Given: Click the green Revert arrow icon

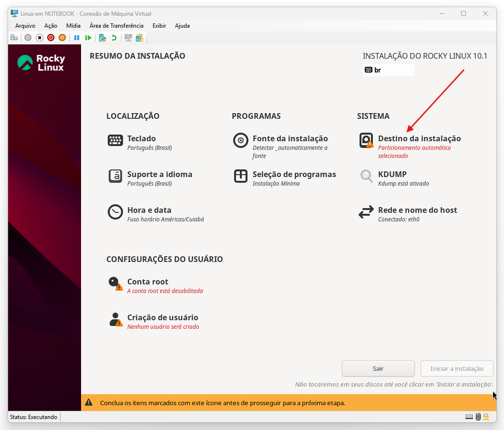Looking at the screenshot, I should click(114, 38).
